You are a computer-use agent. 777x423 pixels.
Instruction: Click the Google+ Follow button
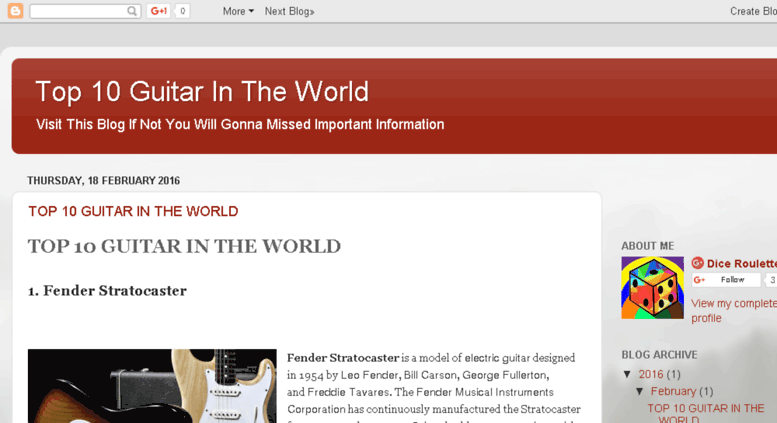click(726, 280)
